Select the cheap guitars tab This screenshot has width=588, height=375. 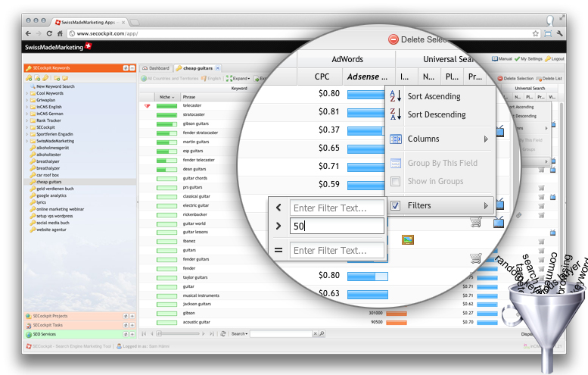(x=198, y=68)
